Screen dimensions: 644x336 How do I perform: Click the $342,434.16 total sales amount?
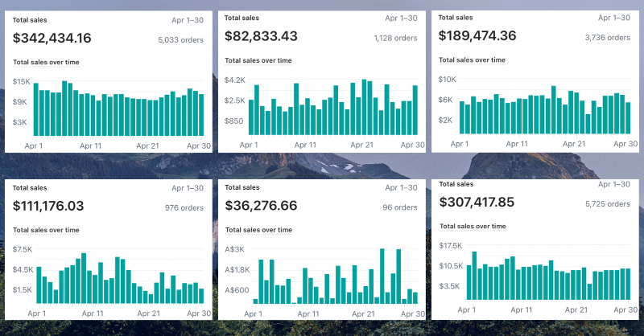52,38
